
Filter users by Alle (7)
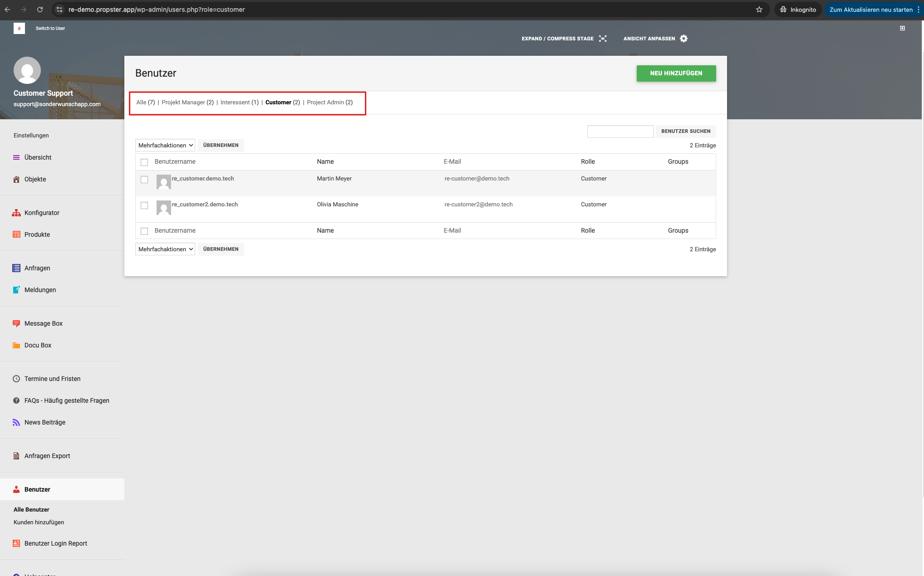click(146, 103)
